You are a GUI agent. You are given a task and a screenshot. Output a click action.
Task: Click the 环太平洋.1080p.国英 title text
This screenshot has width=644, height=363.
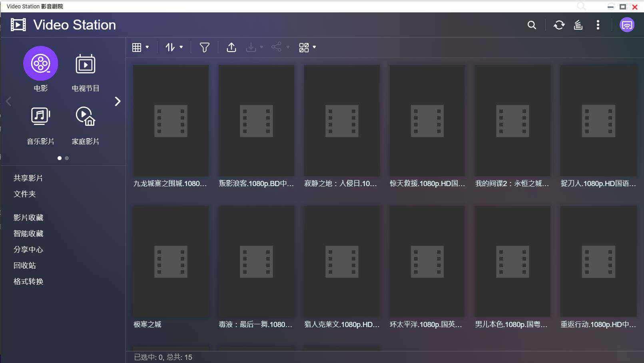(x=426, y=325)
